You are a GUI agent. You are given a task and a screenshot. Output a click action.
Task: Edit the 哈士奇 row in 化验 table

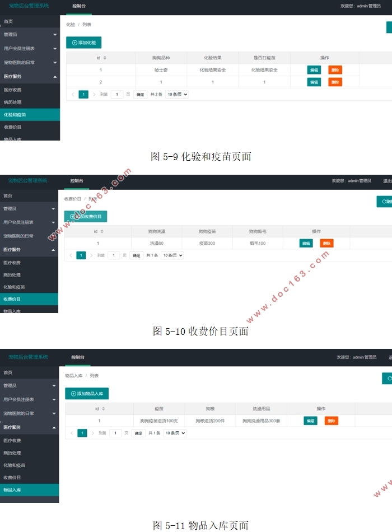pyautogui.click(x=314, y=70)
